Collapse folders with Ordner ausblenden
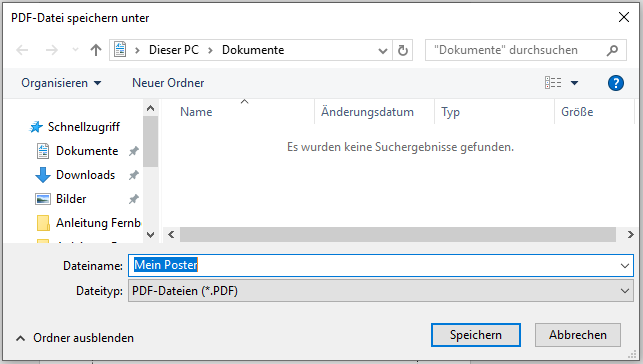This screenshot has height=364, width=643. (75, 338)
